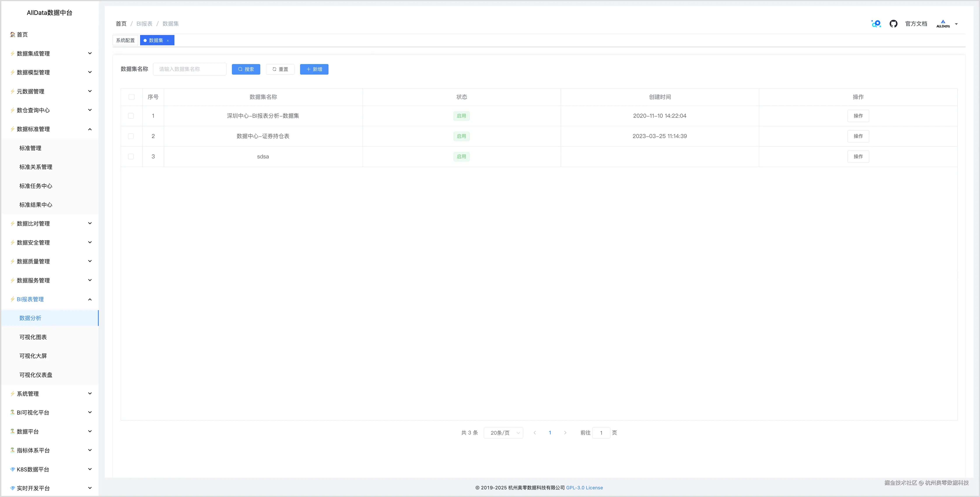Viewport: 980px width, 497px height.
Task: Open 可视化图表 in the sidebar
Action: click(x=33, y=337)
